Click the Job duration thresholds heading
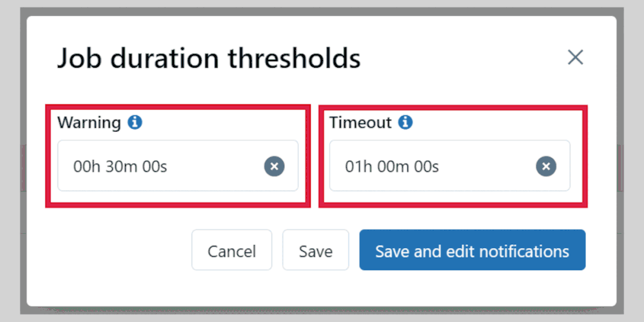The image size is (644, 322). [x=209, y=59]
